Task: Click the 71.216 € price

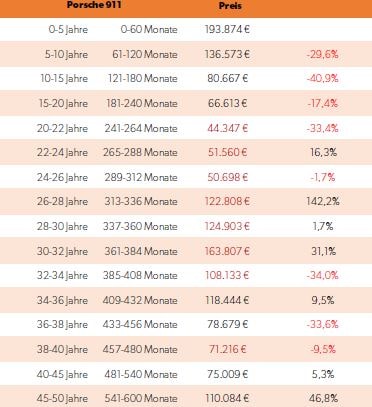Action: click(228, 349)
